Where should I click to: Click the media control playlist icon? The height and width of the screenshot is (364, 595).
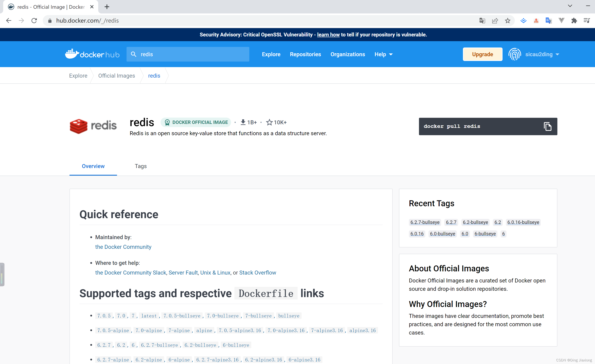[x=587, y=21]
